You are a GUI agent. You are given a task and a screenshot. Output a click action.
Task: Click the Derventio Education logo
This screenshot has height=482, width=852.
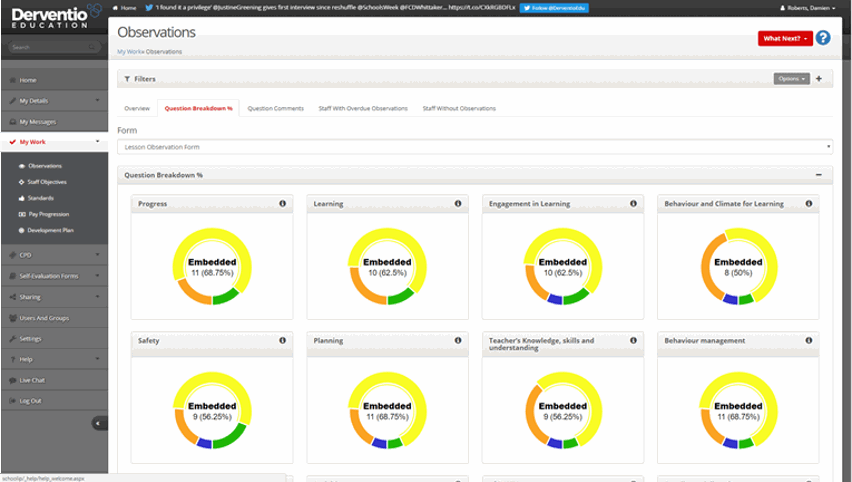point(56,16)
